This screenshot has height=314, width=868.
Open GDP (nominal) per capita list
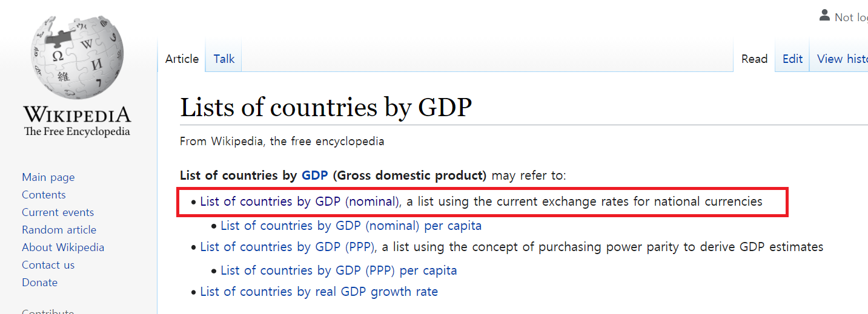coord(351,226)
